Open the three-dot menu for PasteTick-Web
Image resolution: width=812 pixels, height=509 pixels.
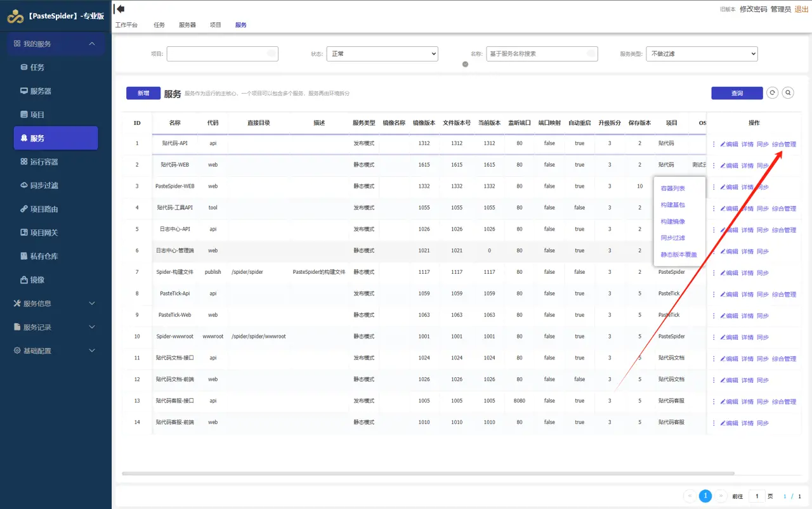tap(714, 316)
